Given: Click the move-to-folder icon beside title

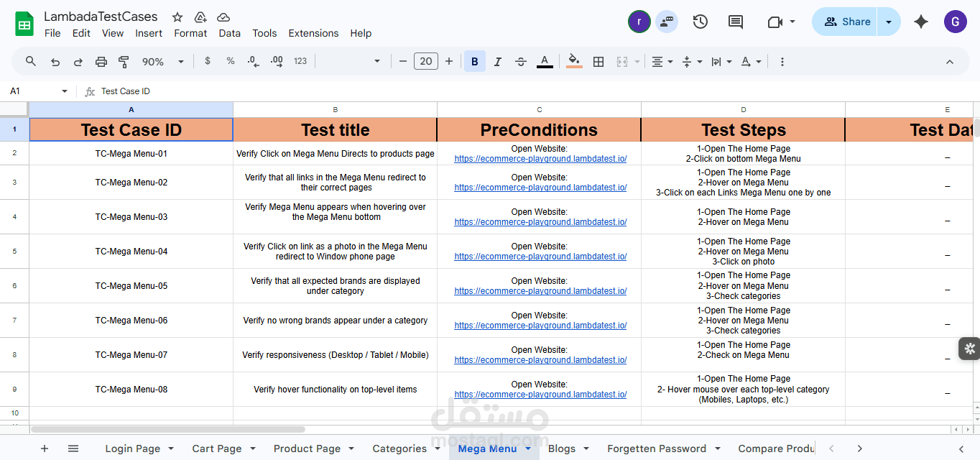Looking at the screenshot, I should tap(200, 17).
